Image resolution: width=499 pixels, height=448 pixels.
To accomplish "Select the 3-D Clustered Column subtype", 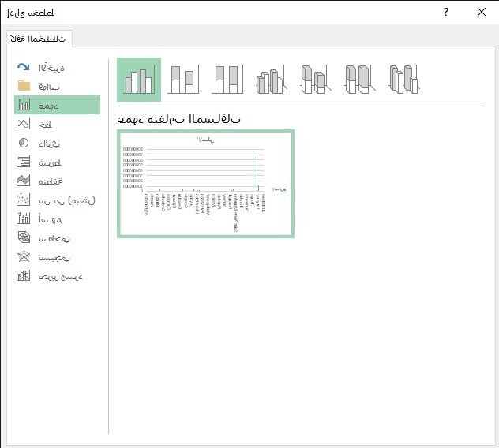I will click(x=271, y=80).
